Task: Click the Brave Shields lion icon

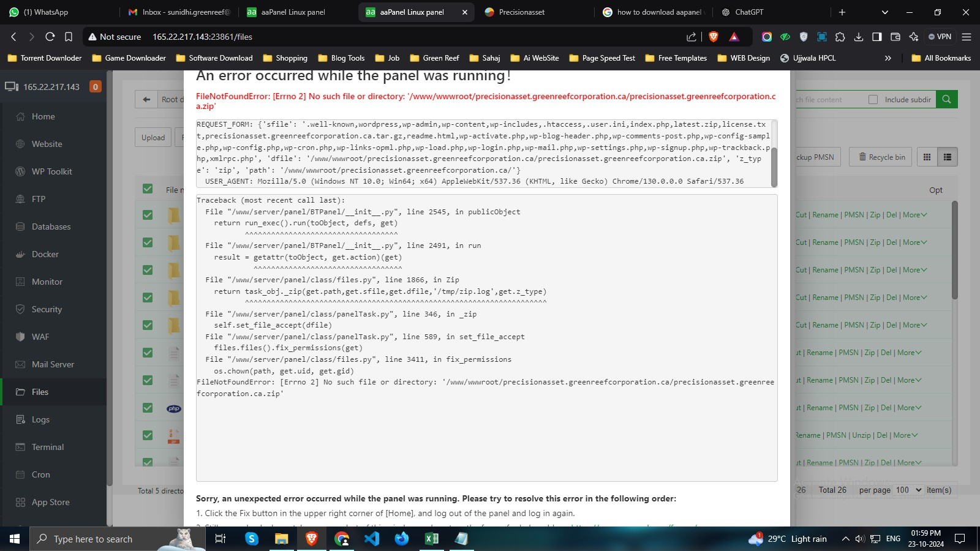Action: click(x=713, y=37)
